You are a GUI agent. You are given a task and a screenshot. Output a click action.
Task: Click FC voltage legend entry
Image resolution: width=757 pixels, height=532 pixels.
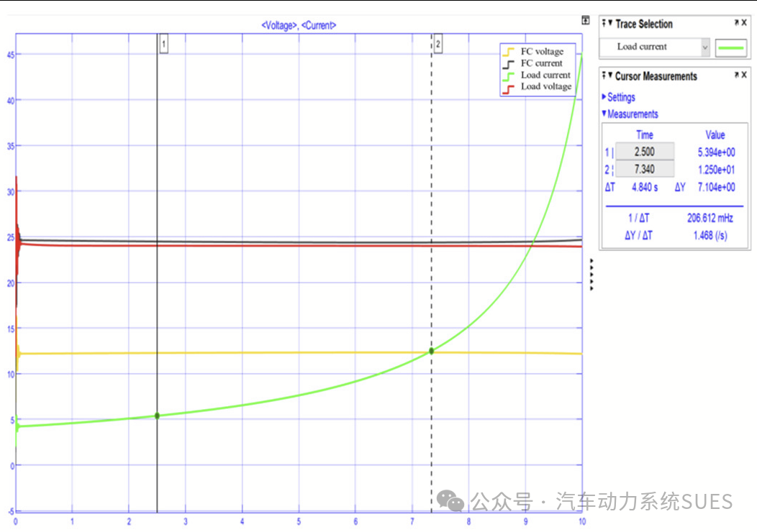click(537, 52)
